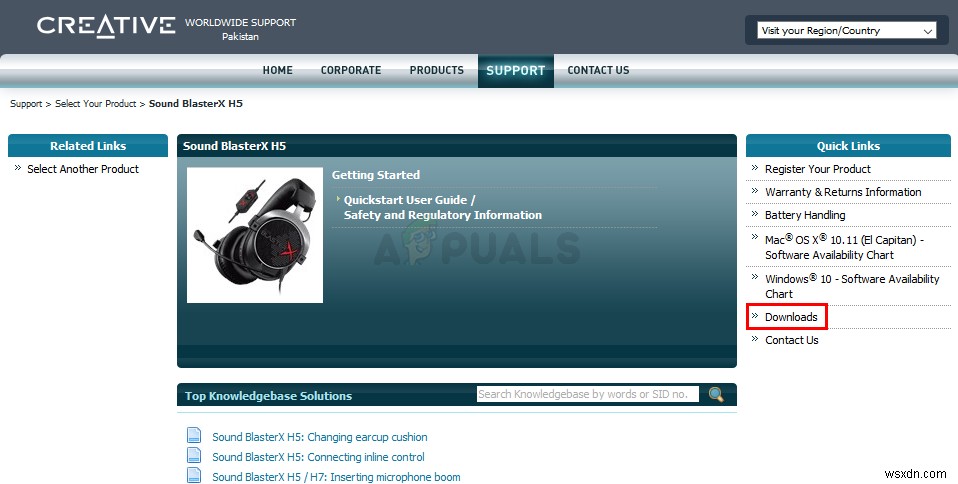
Task: Click the Sound BlasterX H5 headset image
Action: [x=255, y=235]
